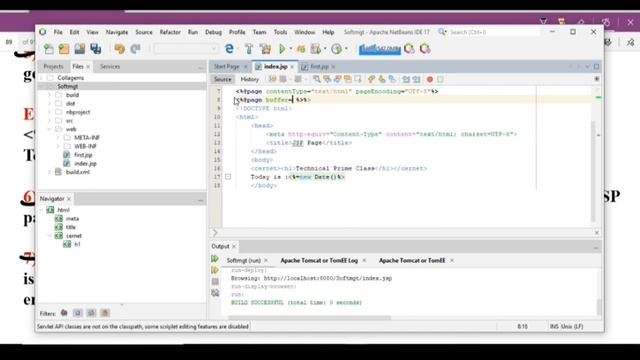The width and height of the screenshot is (640, 360).
Task: Close the index.jsp editor tab
Action: [292, 67]
